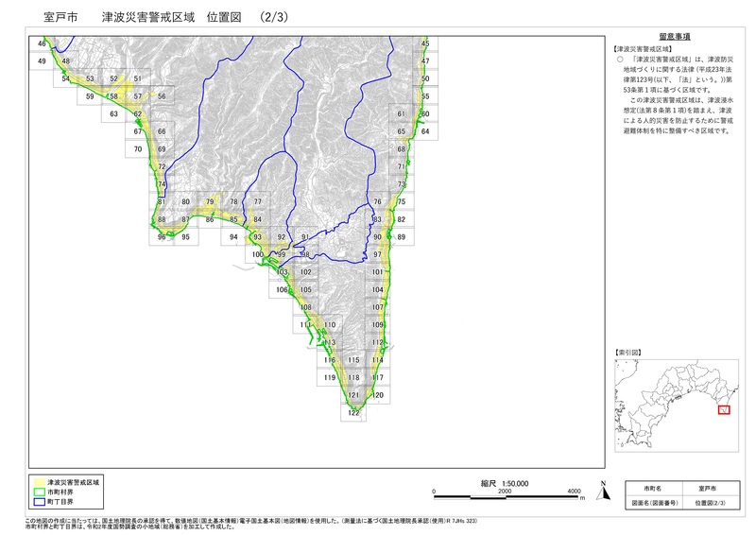
Task: Click the red box on the index map
Action: click(725, 409)
